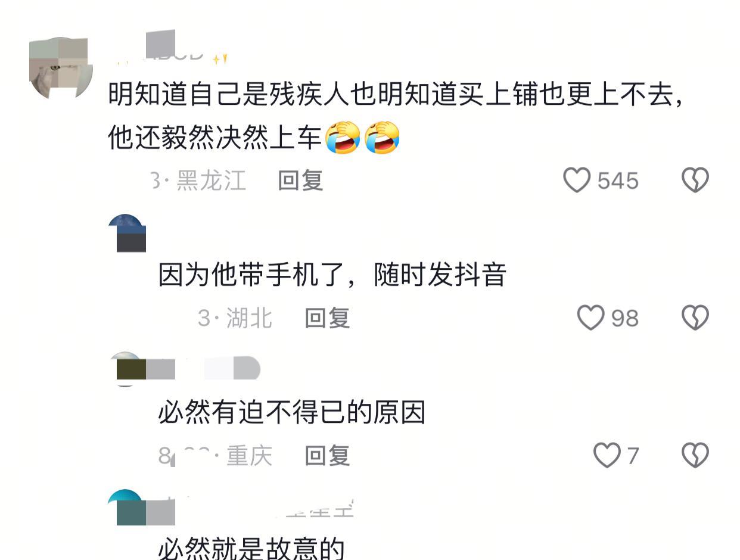Dislike the 545-like comment via the broken heart
This screenshot has width=740, height=560.
pos(695,180)
